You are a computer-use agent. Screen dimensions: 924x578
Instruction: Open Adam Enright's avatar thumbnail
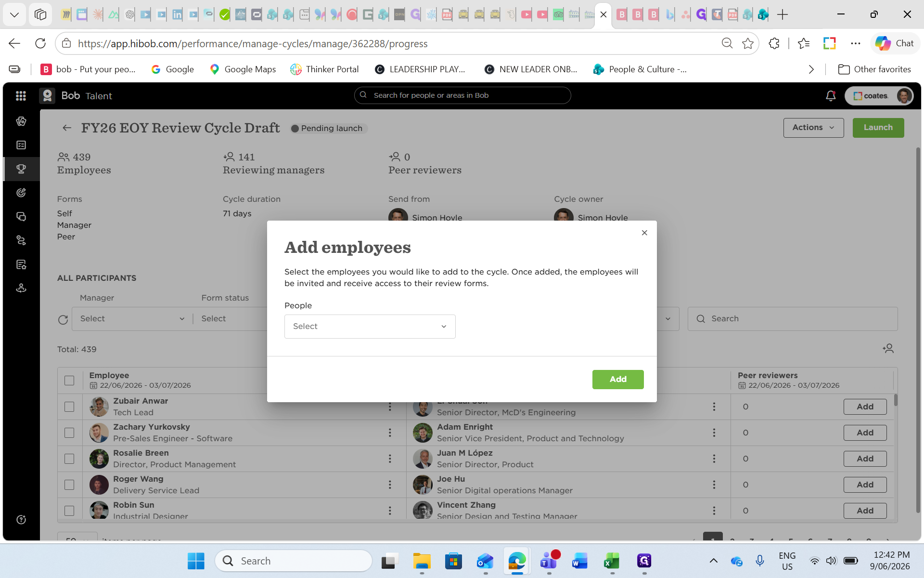423,433
